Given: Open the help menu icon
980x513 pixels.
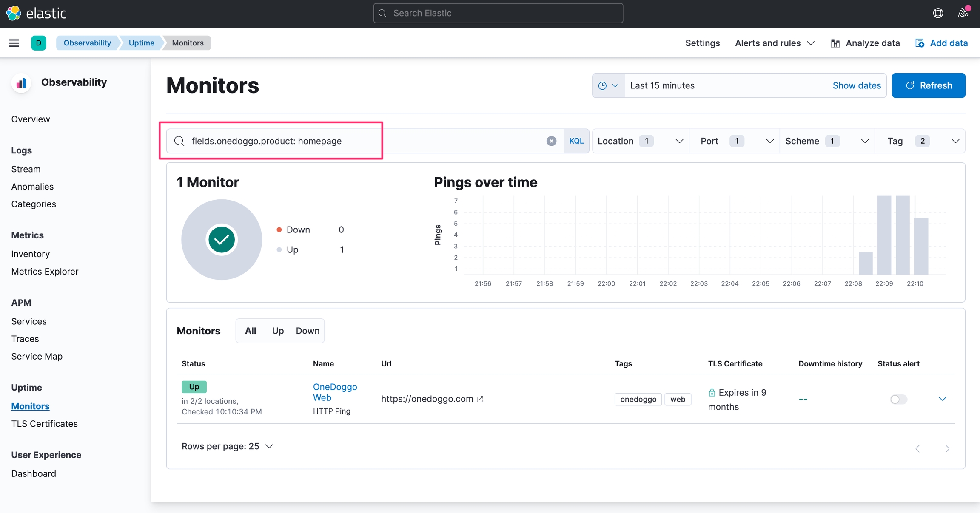Looking at the screenshot, I should click(x=938, y=13).
